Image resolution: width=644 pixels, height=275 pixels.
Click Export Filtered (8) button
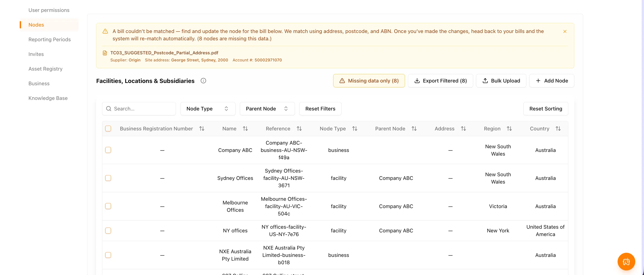(x=440, y=81)
